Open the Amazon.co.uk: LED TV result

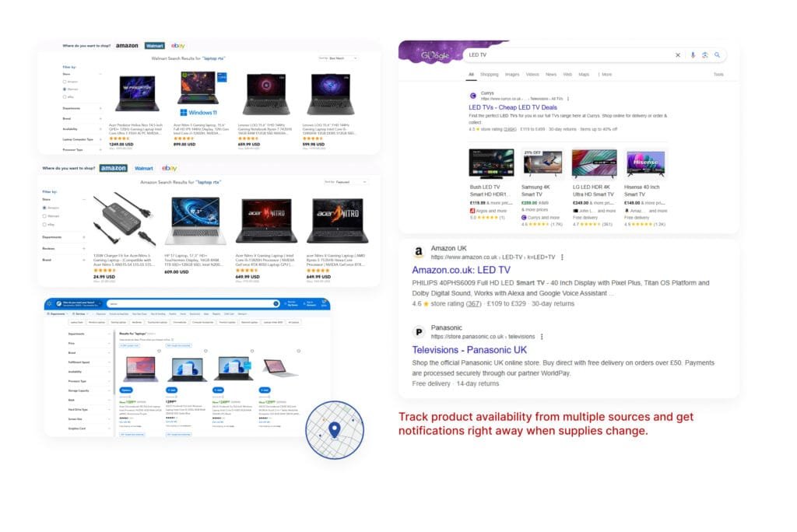pos(461,271)
